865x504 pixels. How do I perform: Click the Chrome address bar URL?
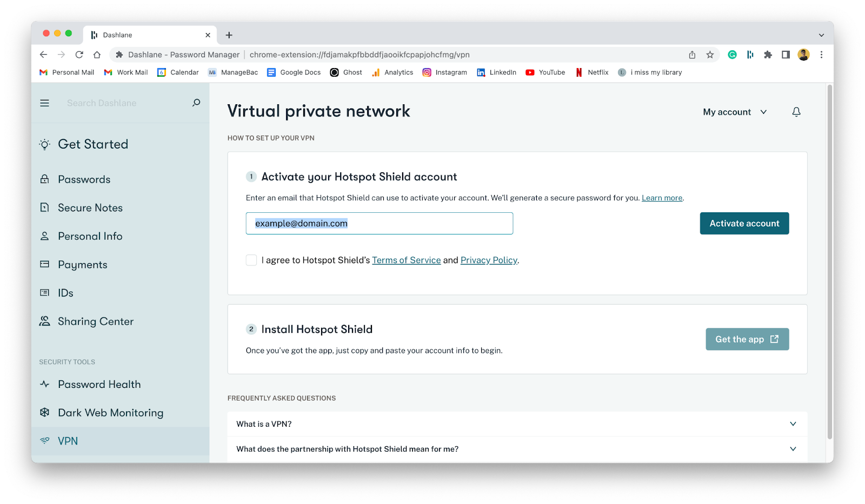360,55
